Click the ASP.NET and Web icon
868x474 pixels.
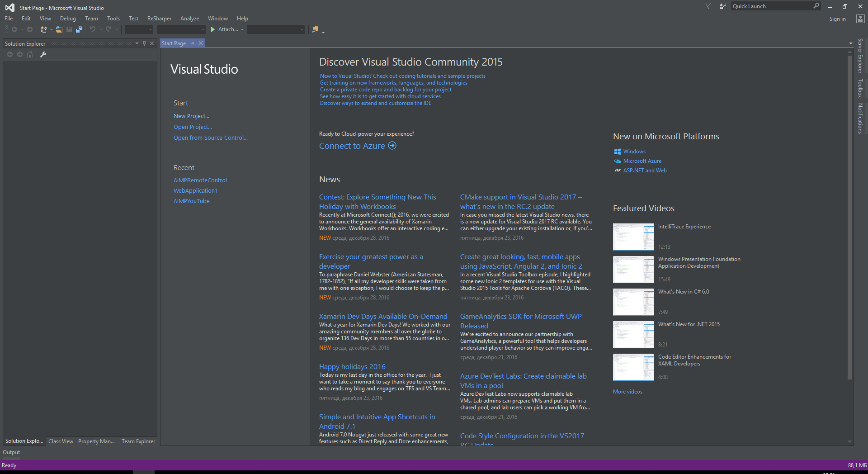(x=617, y=171)
